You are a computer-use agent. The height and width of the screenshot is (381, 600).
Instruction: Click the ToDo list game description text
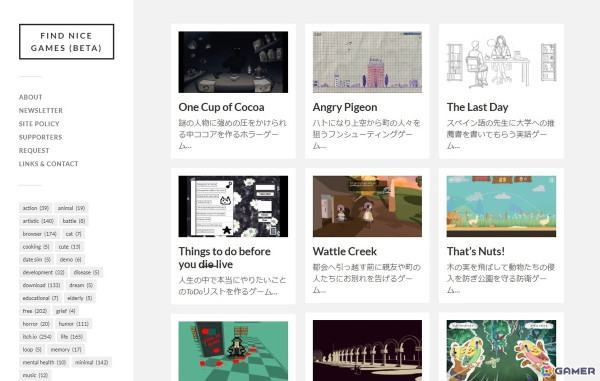(x=232, y=286)
